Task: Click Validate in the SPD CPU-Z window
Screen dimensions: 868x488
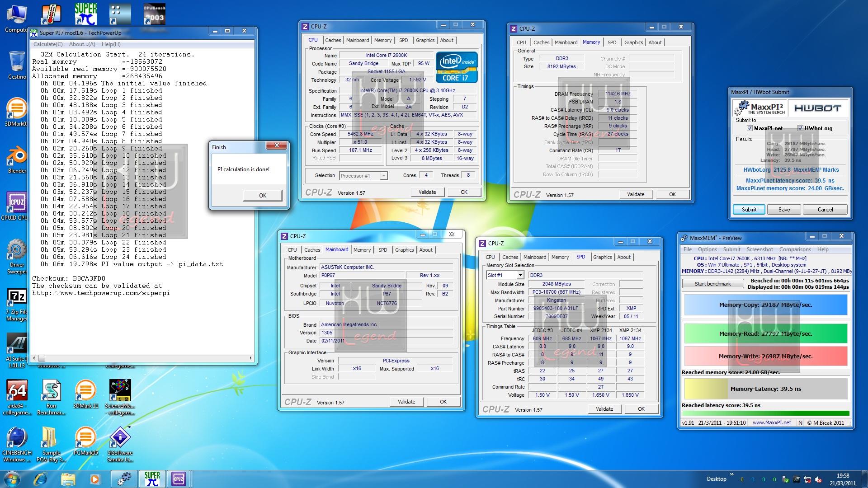Action: 604,409
